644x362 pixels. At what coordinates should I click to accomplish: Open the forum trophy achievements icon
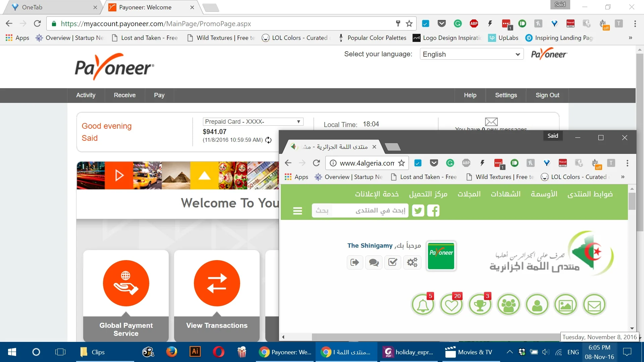coord(480,305)
